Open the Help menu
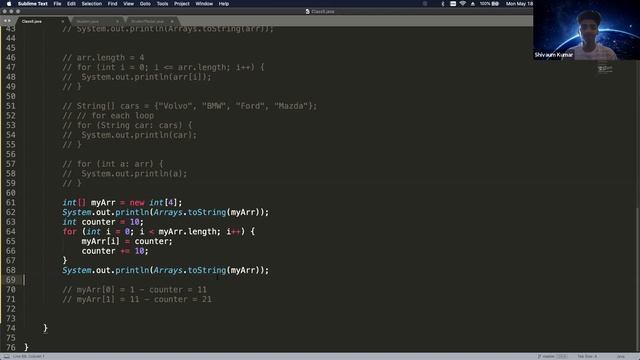 tap(223, 4)
